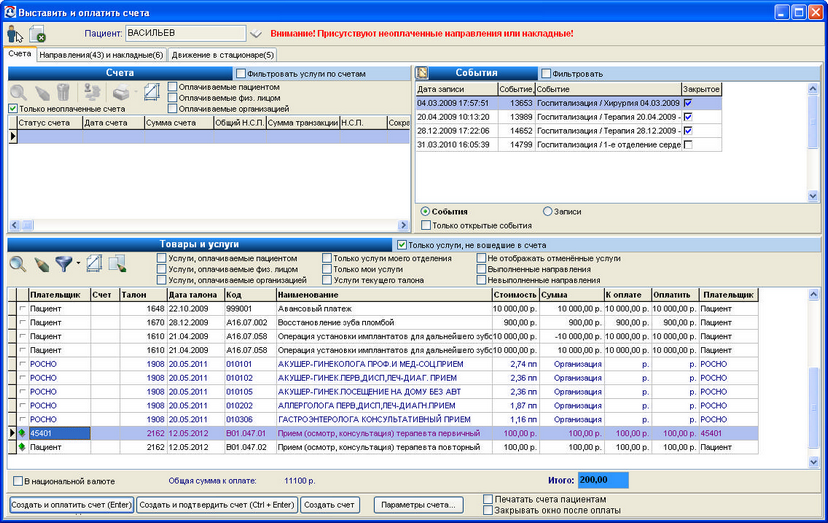Check В национальной валюте
This screenshot has width=828, height=523.
point(18,481)
